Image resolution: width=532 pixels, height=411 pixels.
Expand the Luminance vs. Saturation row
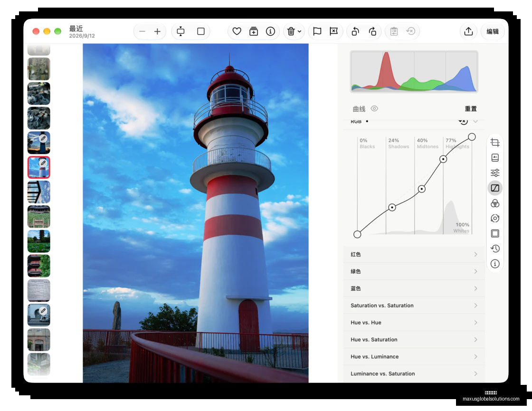pos(414,373)
